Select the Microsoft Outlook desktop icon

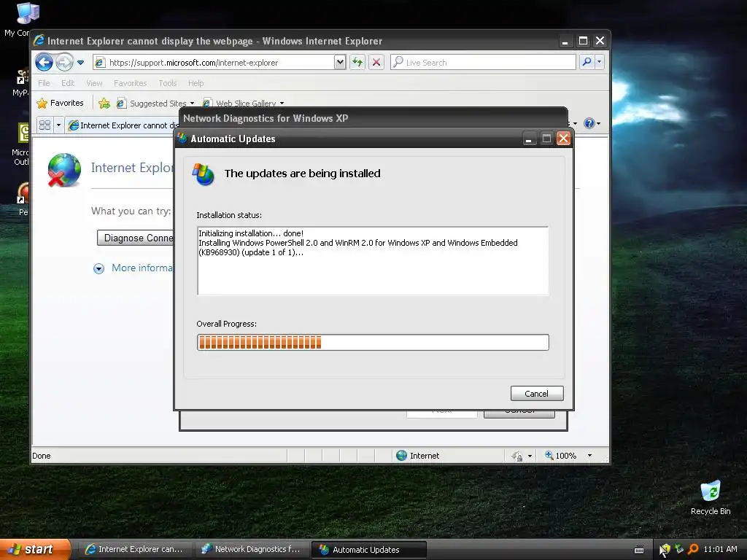coord(20,144)
